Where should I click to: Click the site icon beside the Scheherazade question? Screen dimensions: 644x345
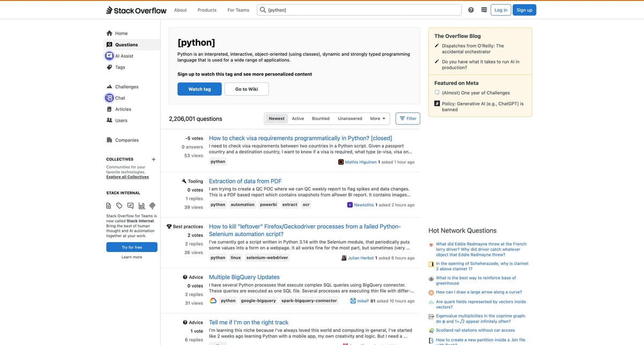(x=431, y=264)
